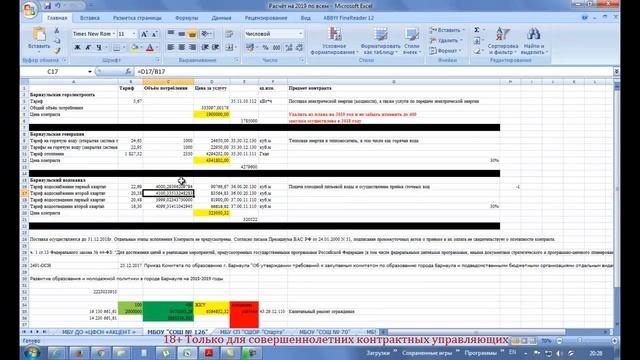Open the font size 11 dropdown

click(x=134, y=34)
